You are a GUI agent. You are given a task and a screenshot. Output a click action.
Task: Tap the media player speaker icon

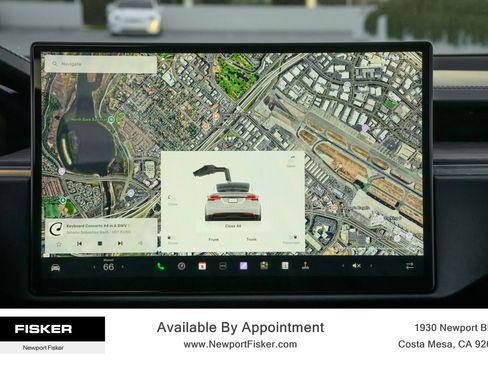coord(140,243)
